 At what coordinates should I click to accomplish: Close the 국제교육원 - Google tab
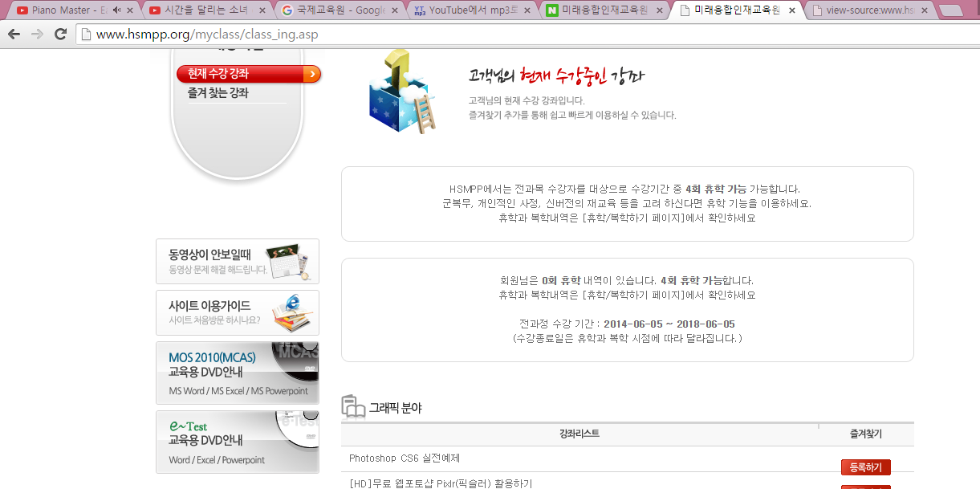(x=394, y=10)
